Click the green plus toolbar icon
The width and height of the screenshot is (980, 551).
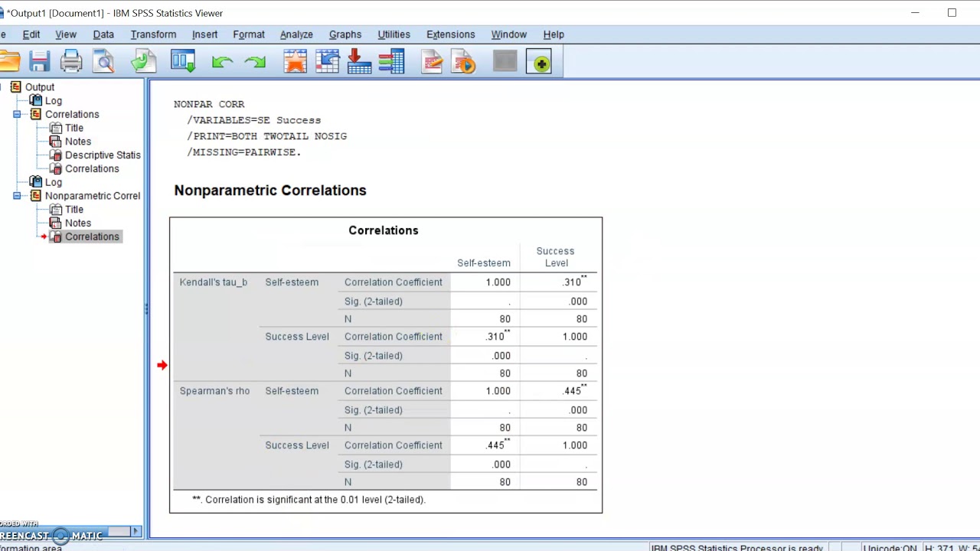point(539,63)
